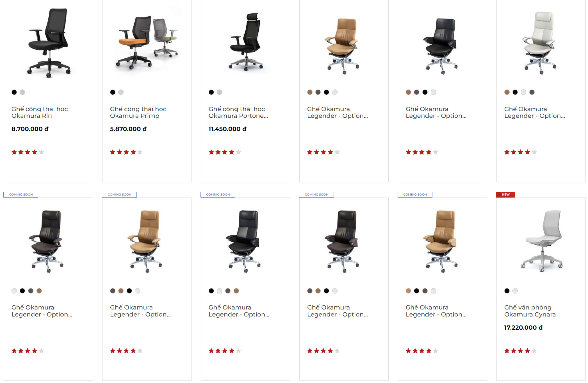Choose white swatch for Okamura Cynara chair

coord(515,291)
